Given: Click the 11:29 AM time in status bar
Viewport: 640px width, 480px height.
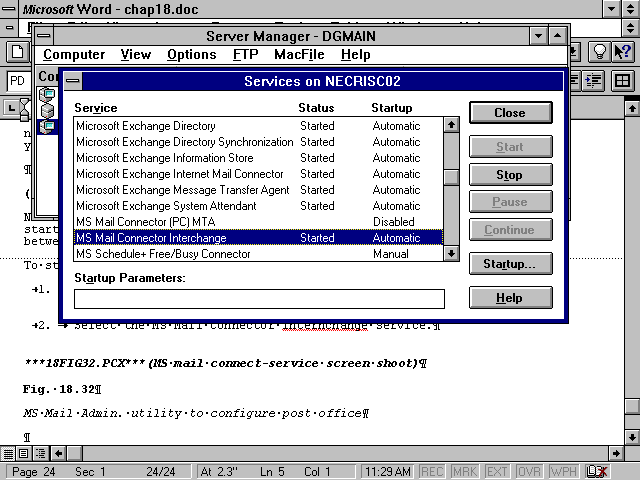Looking at the screenshot, I should click(387, 472).
